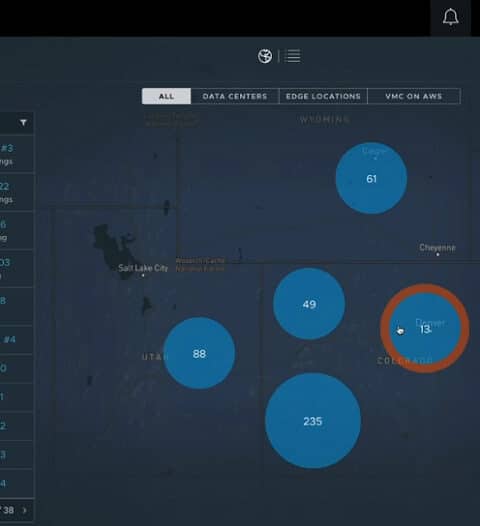Click the map cluster bubble showing 235

tap(313, 421)
